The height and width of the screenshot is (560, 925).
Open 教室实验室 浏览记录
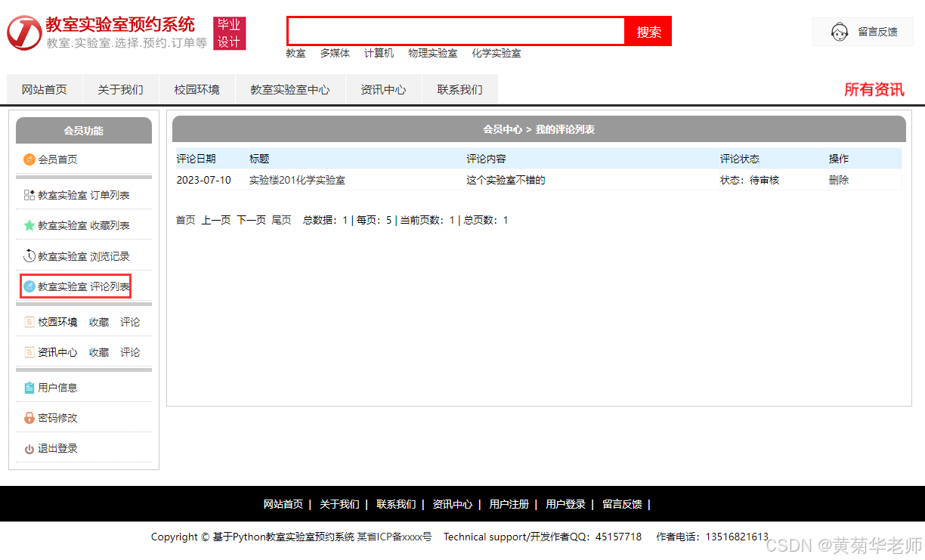(x=84, y=256)
